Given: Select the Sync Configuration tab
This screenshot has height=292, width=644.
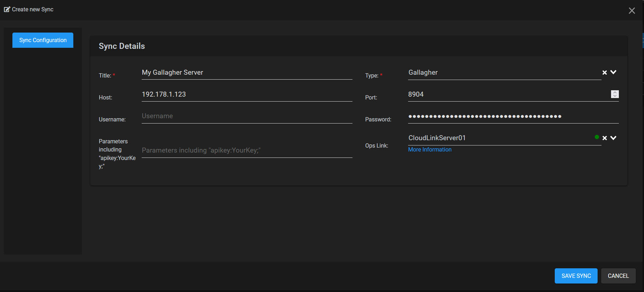Looking at the screenshot, I should point(43,40).
